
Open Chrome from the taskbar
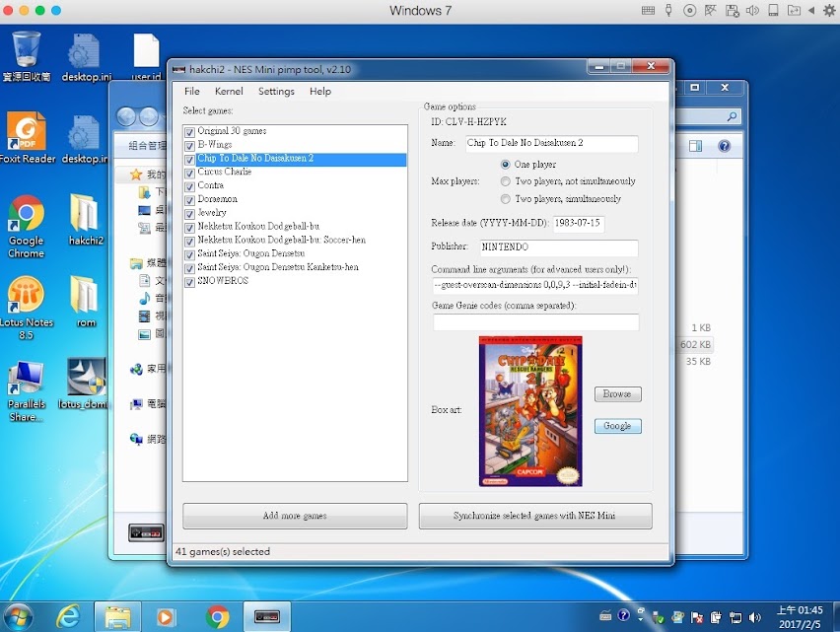217,617
